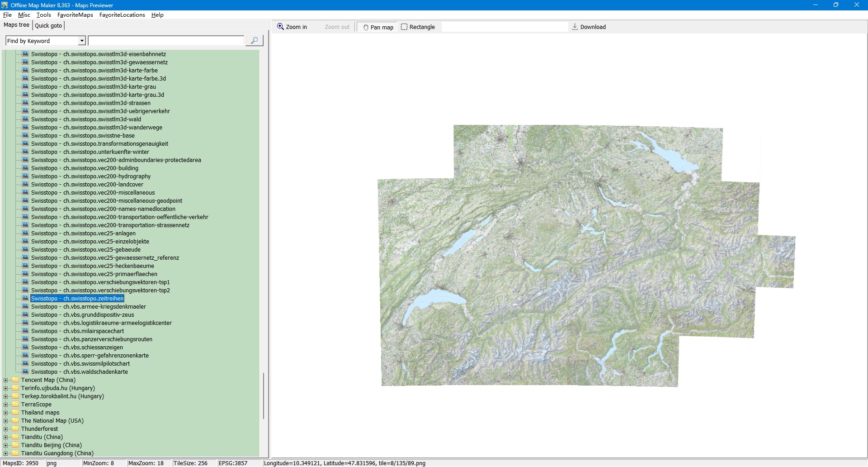The image size is (868, 467).
Task: Open the FavoriteMaps menu
Action: [75, 15]
